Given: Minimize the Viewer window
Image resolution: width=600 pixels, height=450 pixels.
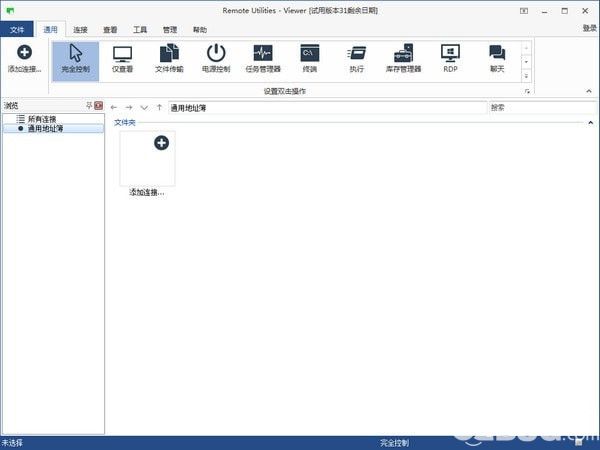Looking at the screenshot, I should tap(545, 11).
